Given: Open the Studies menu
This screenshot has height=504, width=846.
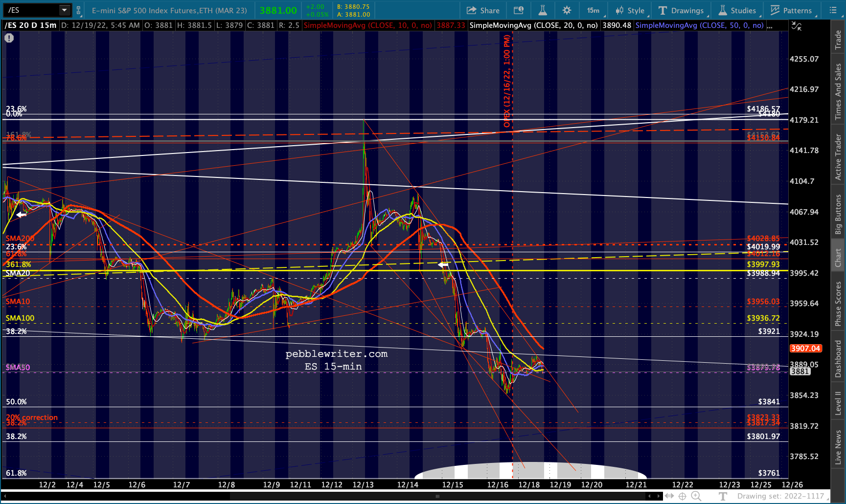Looking at the screenshot, I should 737,10.
